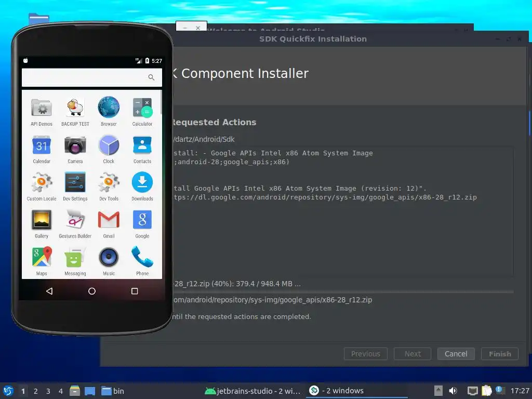Launch the Google app
The height and width of the screenshot is (399, 532).
142,224
